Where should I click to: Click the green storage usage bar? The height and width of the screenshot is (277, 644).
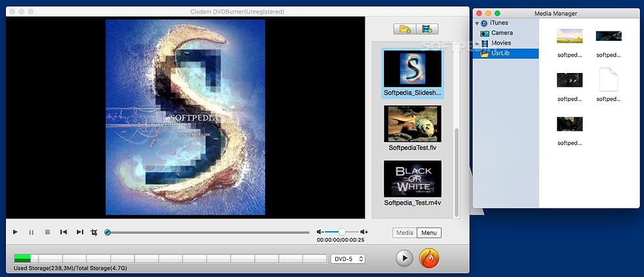[x=22, y=258]
